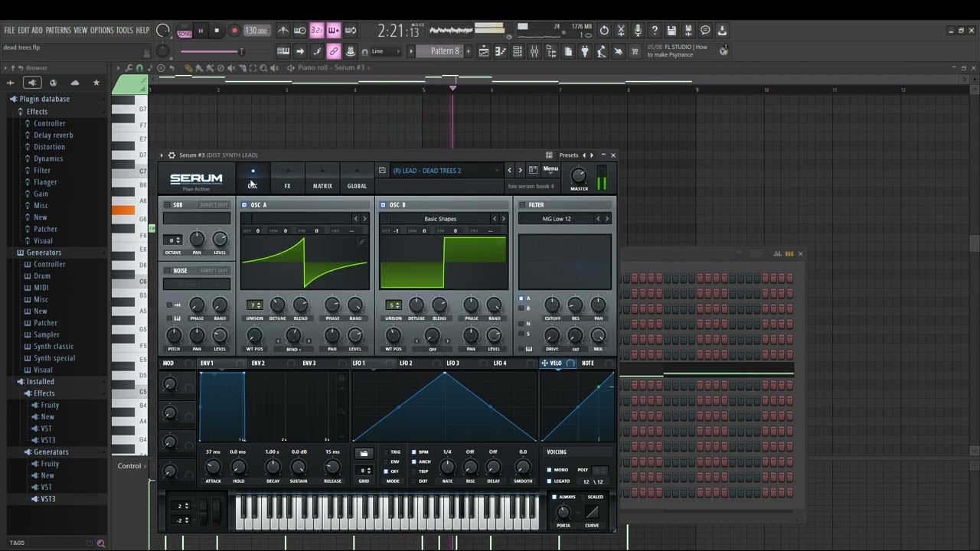The image size is (980, 551).
Task: Click the chat bubble icon in top toolbar
Action: pos(705,31)
